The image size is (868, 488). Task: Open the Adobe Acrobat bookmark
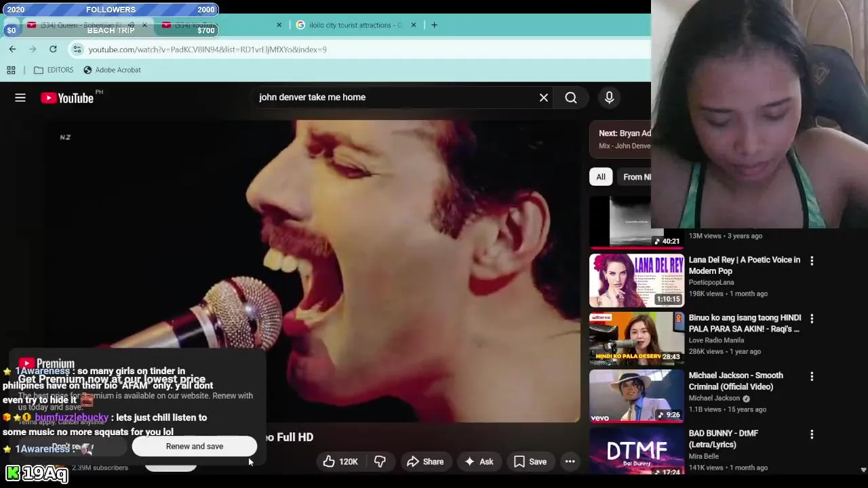112,70
